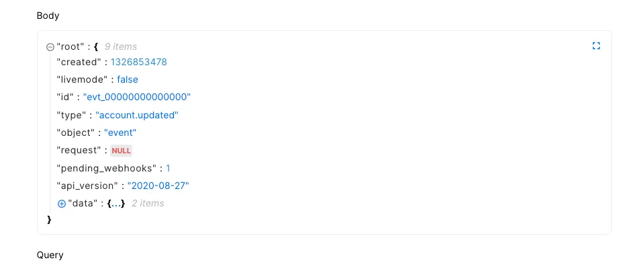Select the account.updated type value
The height and width of the screenshot is (269, 644).
click(x=137, y=115)
